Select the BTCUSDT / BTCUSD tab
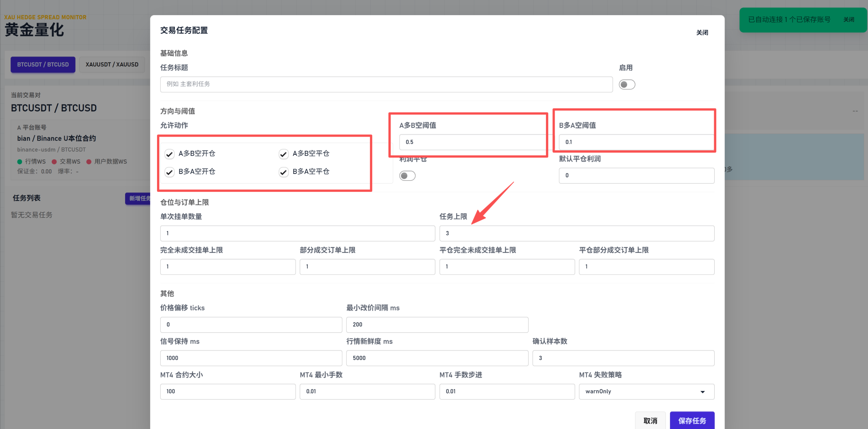868x429 pixels. [43, 64]
